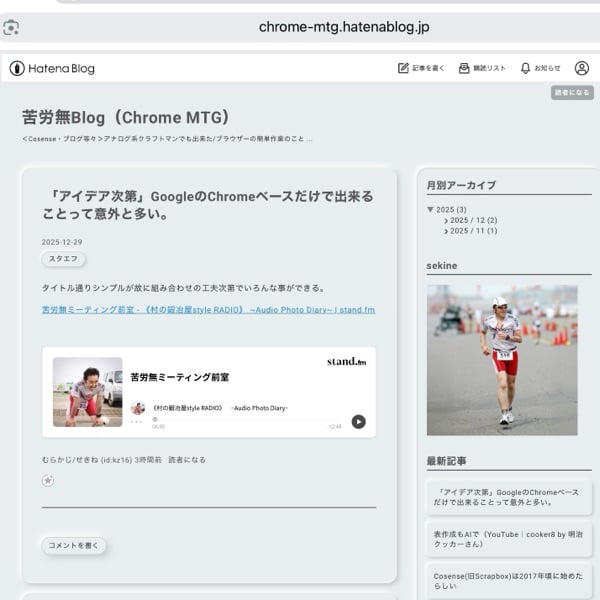This screenshot has width=600, height=600.
Task: Open the 苦労無ミーティング前室 stand.fm link
Action: pos(208,310)
